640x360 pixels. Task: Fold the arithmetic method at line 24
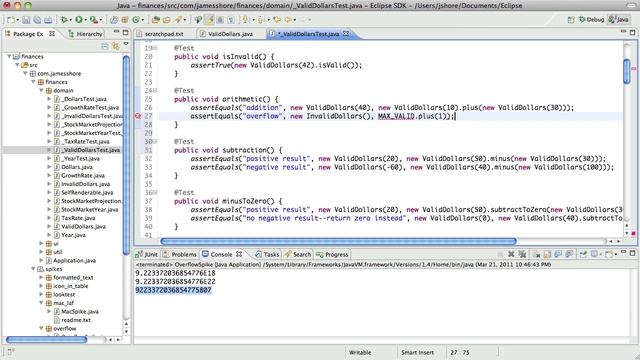pos(155,90)
